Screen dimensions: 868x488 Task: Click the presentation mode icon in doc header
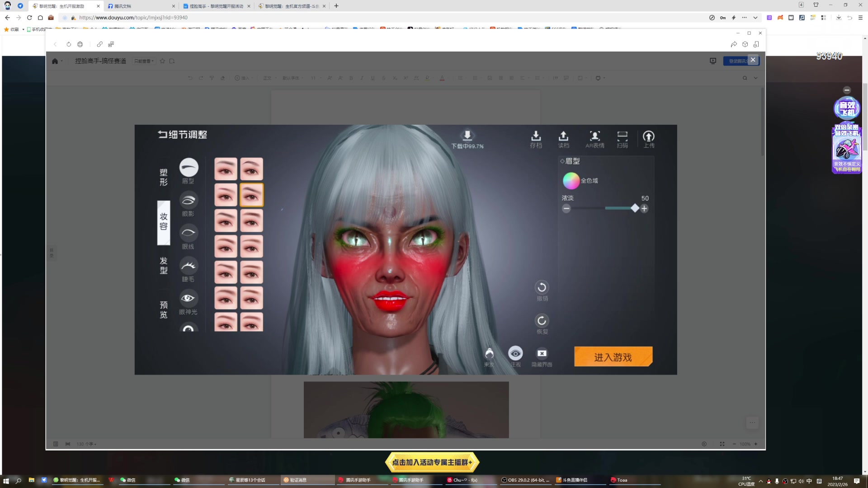tap(713, 61)
